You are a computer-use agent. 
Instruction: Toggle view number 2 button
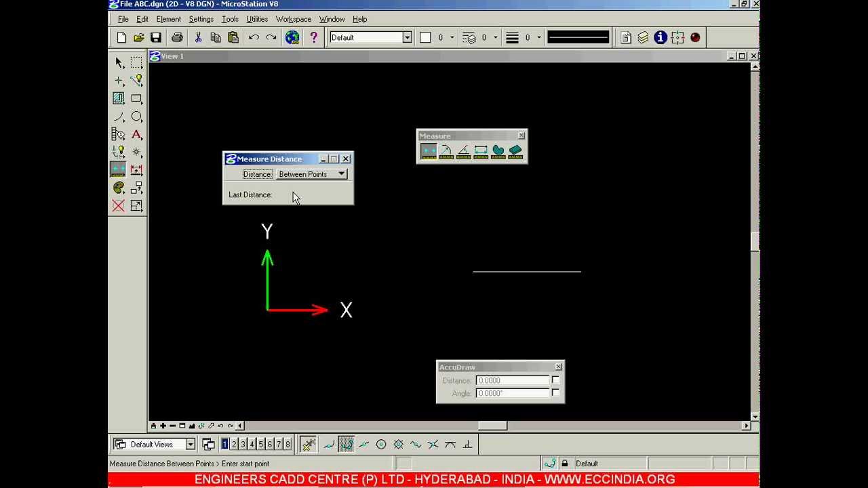pyautogui.click(x=234, y=445)
